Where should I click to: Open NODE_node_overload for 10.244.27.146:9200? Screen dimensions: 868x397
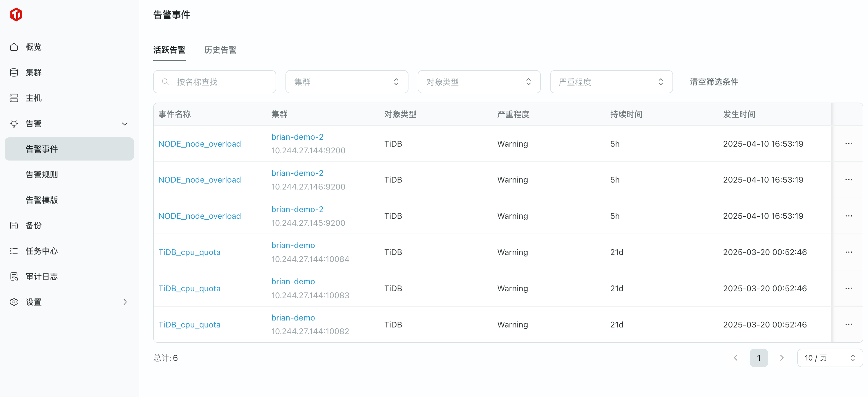(x=200, y=180)
